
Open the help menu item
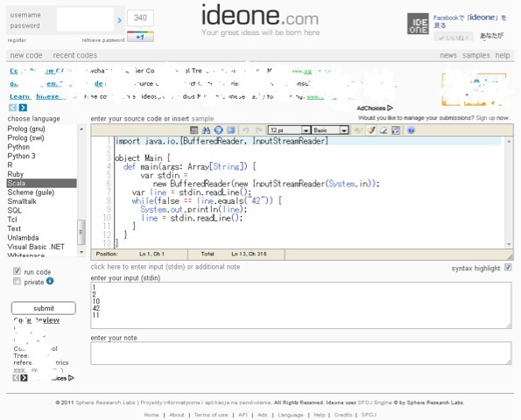tap(503, 55)
